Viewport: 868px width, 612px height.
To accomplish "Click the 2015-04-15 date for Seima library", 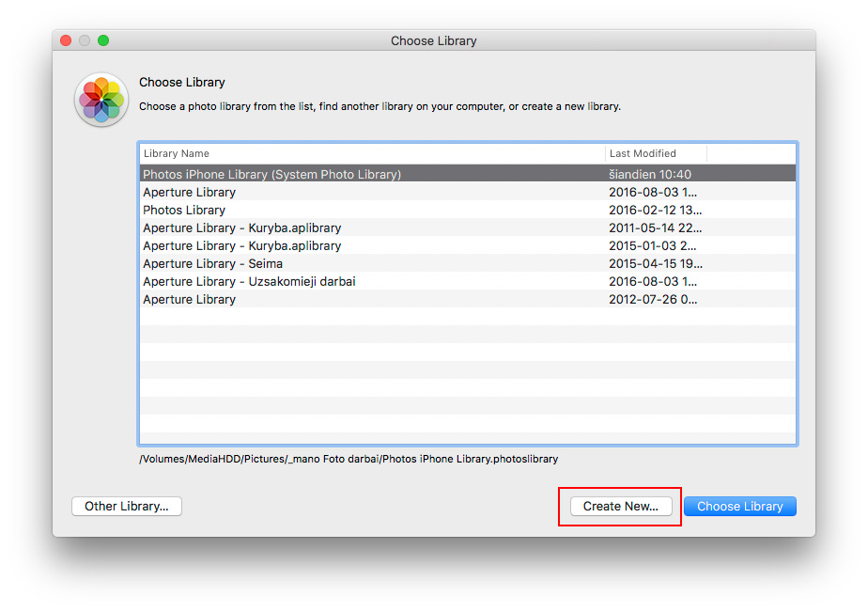I will coord(656,263).
